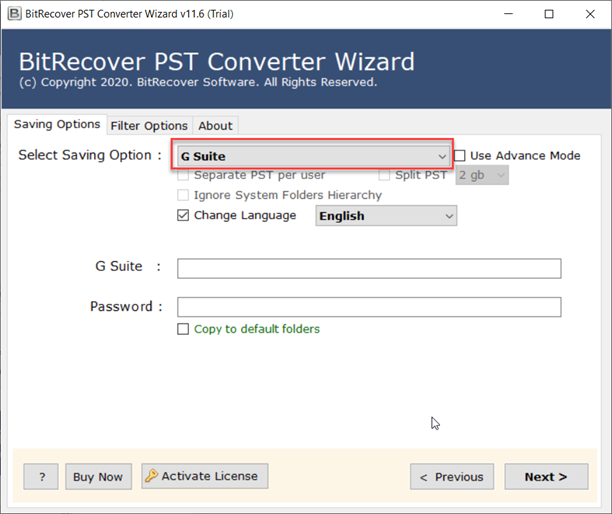
Task: Open the English language dropdown
Action: (386, 216)
